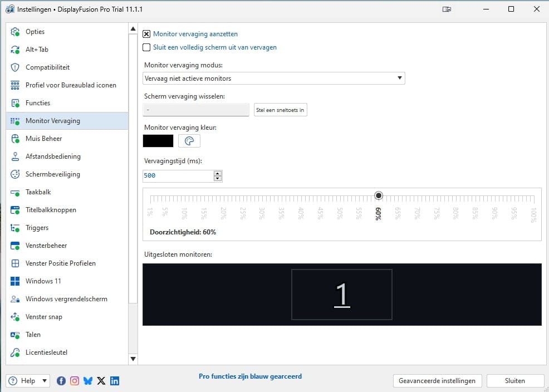Viewport: 549px width, 392px height.
Task: Click the Venster snap icon
Action: [15, 317]
